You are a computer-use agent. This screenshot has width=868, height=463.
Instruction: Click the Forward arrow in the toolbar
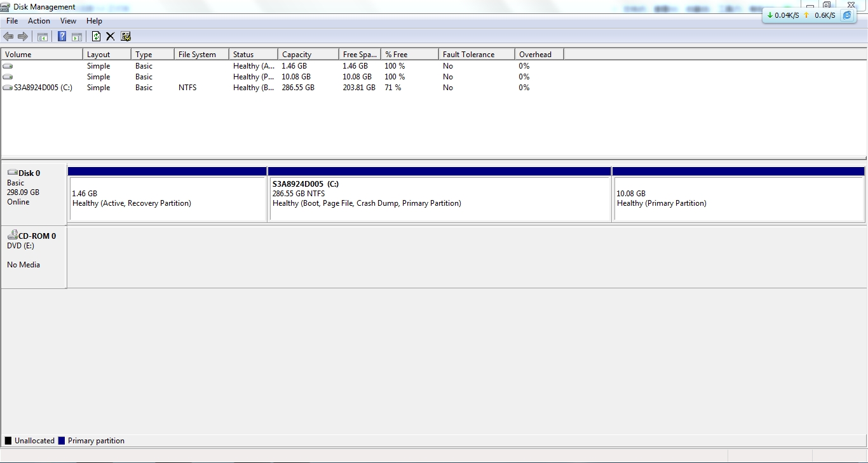23,37
